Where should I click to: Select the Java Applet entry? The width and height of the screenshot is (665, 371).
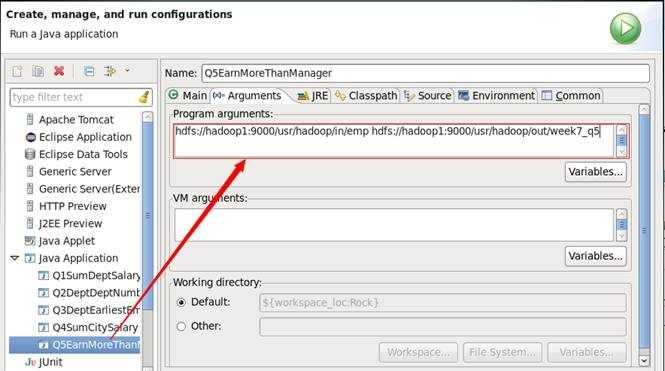[x=67, y=241]
